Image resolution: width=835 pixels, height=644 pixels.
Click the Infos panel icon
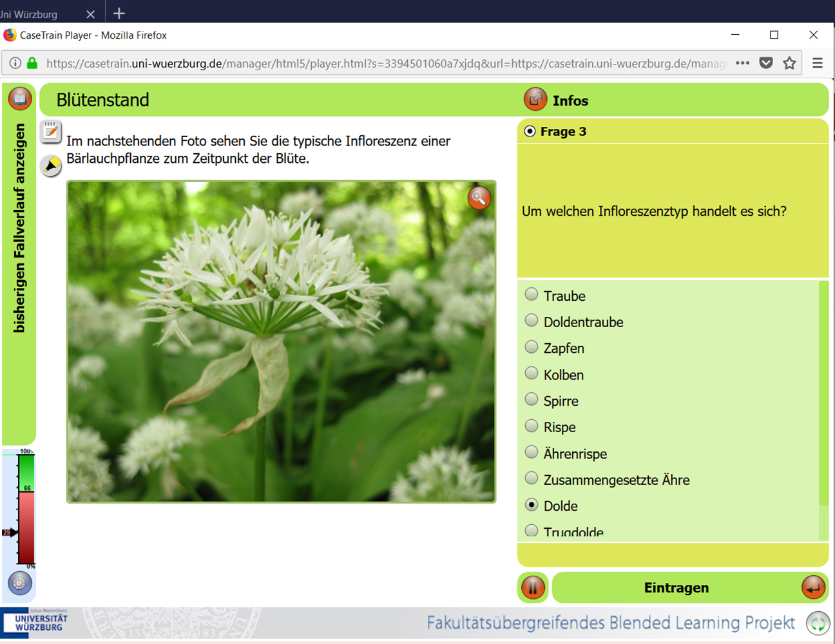pos(535,100)
